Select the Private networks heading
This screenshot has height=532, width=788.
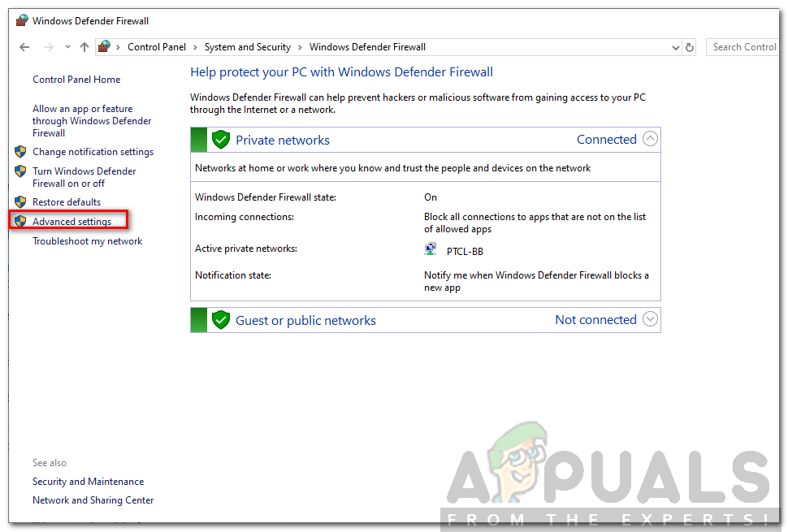(283, 141)
